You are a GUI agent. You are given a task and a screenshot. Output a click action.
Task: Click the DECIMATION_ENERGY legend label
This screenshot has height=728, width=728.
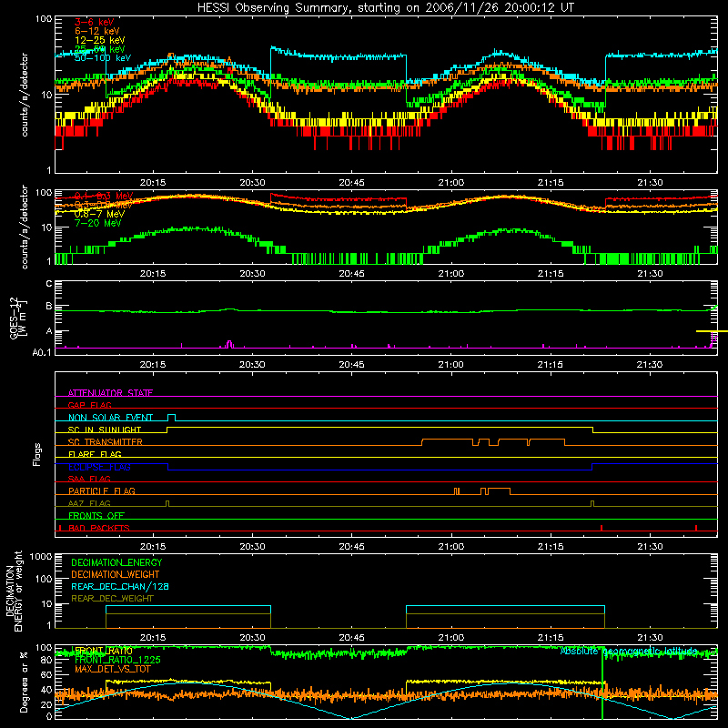[x=116, y=562]
